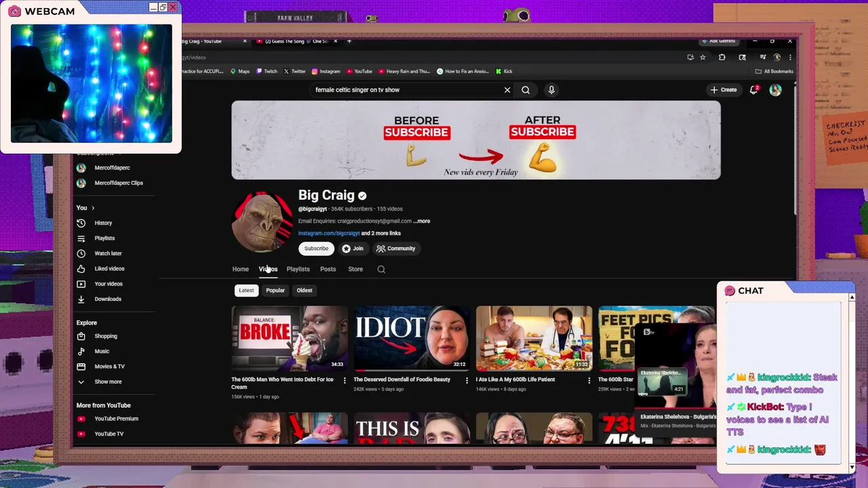Open Twitch bookmark
This screenshot has width=868, height=488.
point(267,71)
